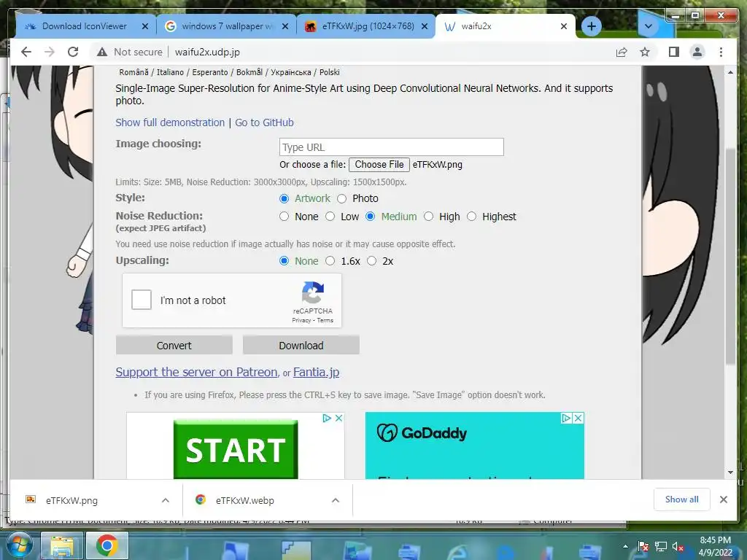
Task: Select Artwork style radio button
Action: tap(284, 198)
